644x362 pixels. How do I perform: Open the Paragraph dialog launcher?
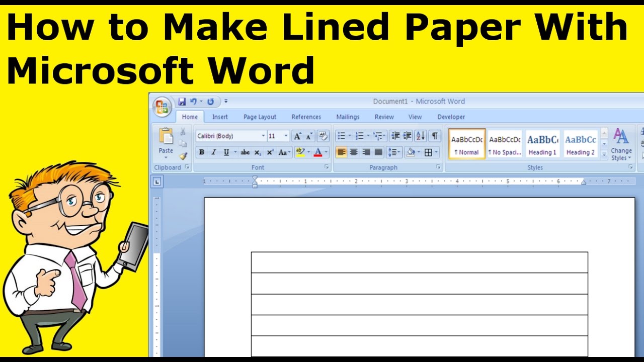point(438,167)
